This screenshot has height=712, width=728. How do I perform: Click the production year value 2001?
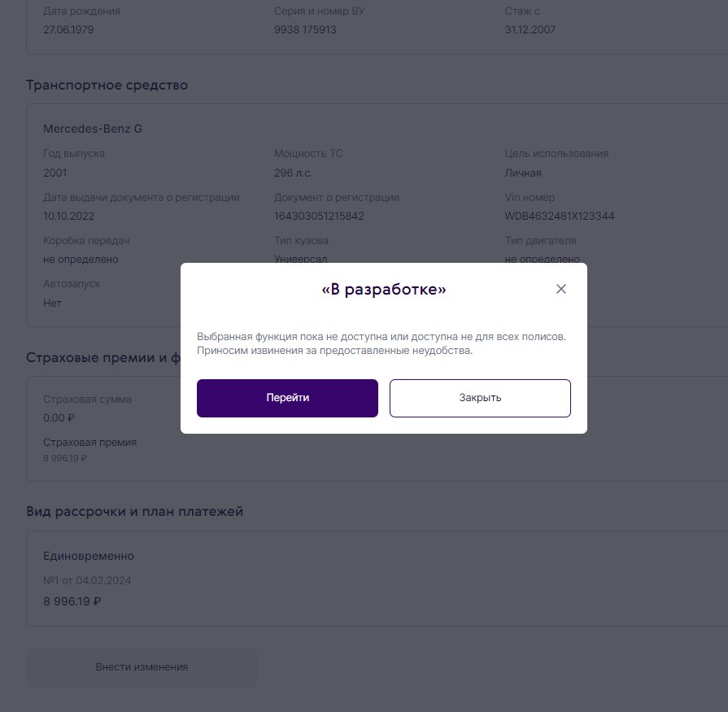tap(55, 173)
